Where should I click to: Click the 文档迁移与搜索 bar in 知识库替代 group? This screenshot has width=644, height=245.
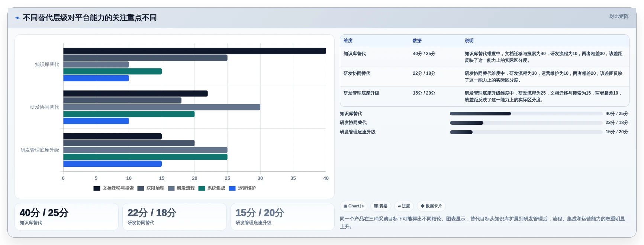tap(194, 51)
